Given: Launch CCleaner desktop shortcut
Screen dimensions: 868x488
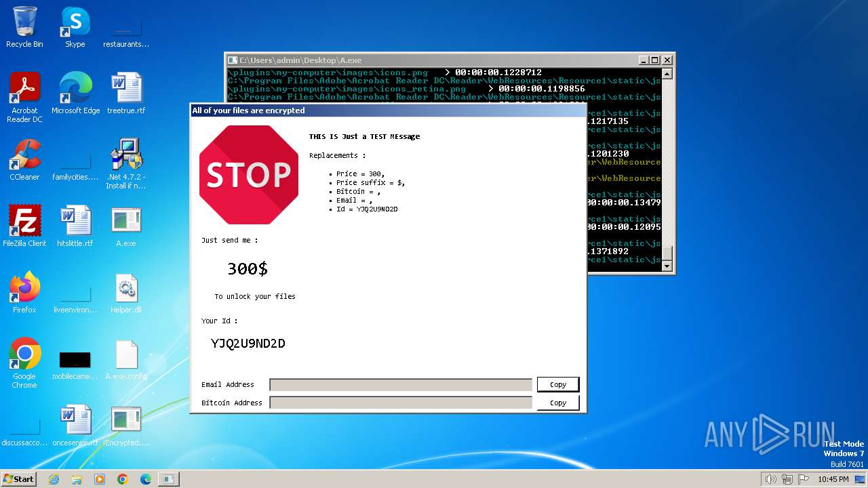Looking at the screenshot, I should [24, 160].
